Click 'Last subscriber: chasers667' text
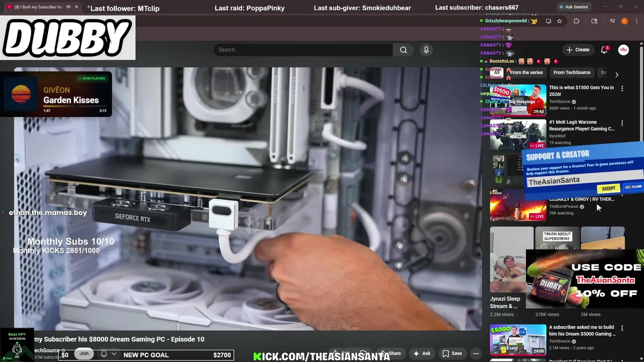Screen dimensions: 644x362 point(477,8)
